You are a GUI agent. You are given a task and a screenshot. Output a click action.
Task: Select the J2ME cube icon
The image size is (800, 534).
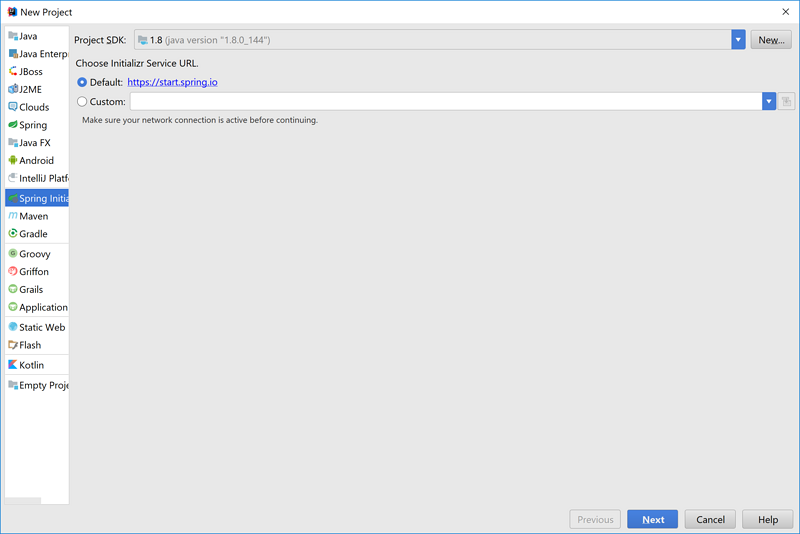[13, 89]
